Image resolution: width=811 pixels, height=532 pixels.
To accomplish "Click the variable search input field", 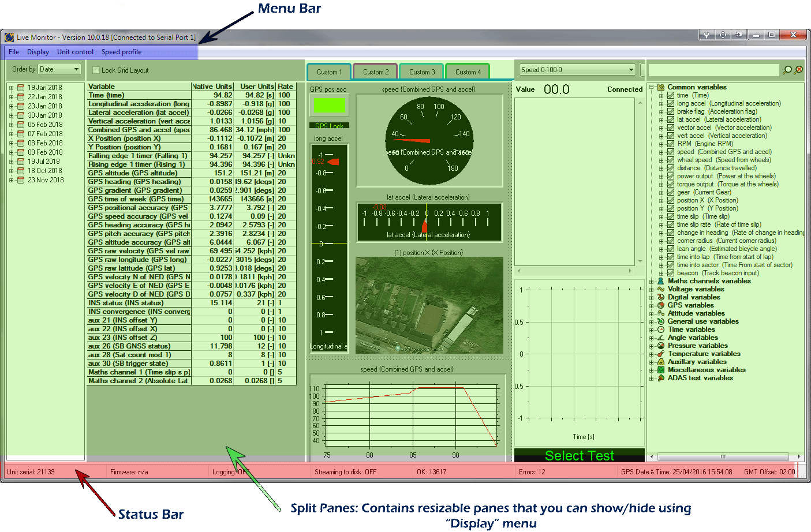I will pyautogui.click(x=713, y=70).
